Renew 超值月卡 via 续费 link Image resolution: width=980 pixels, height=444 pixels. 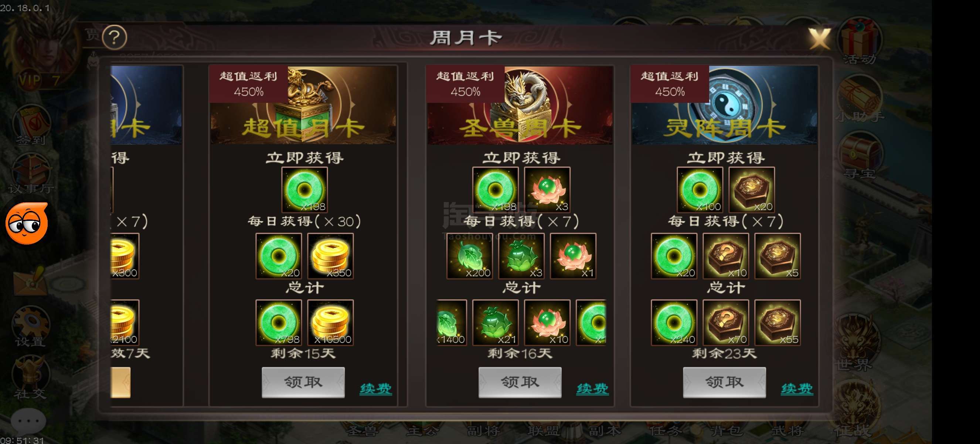click(375, 389)
